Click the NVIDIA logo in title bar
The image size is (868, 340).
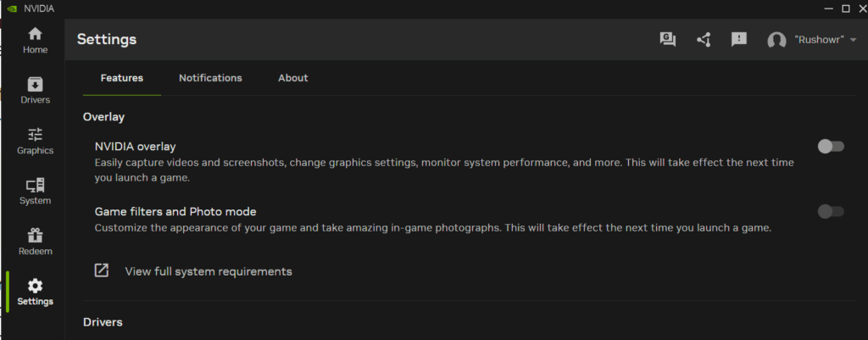(x=12, y=8)
